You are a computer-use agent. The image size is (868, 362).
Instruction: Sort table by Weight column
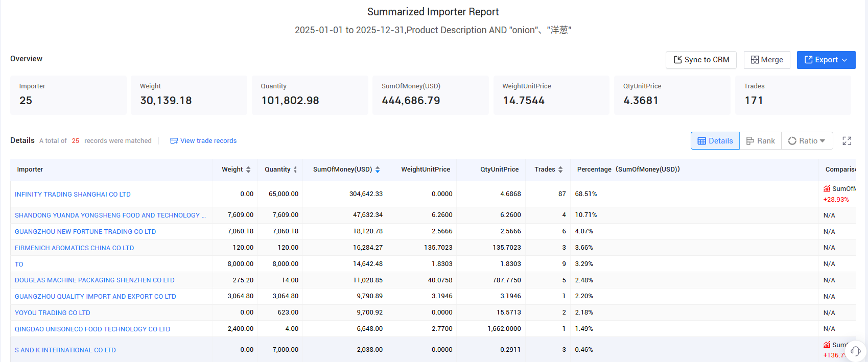tap(248, 170)
